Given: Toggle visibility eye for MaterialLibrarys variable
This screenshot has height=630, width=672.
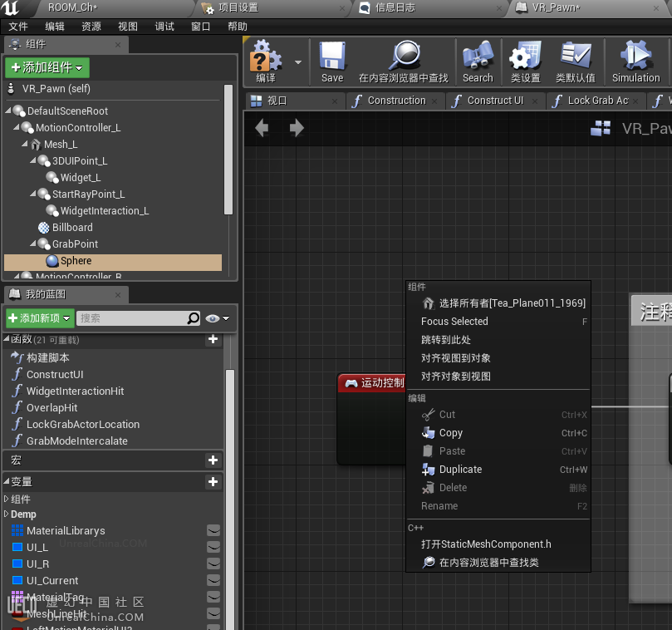Looking at the screenshot, I should [x=213, y=530].
